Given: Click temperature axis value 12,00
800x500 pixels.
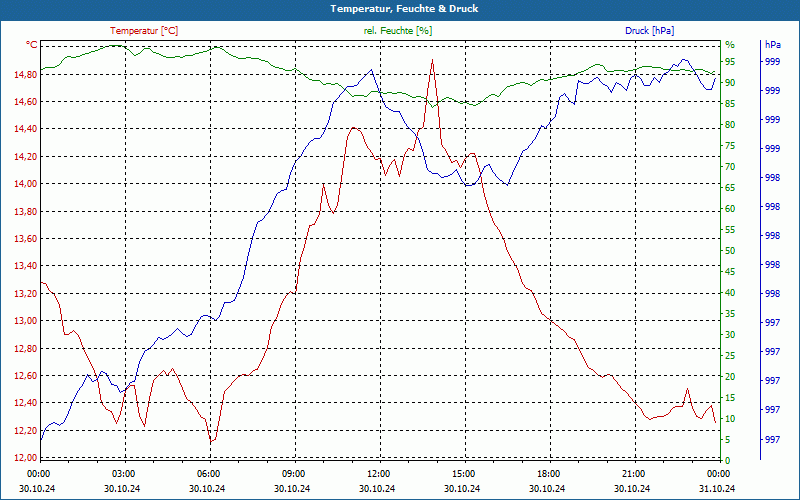Looking at the screenshot, I should [x=25, y=458].
